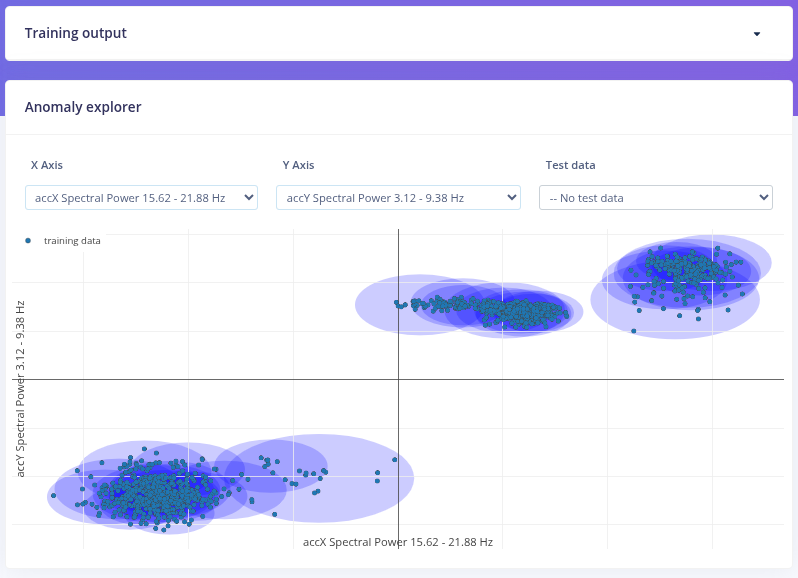Click the Training output panel title
Screen dimensions: 798x578
(76, 33)
